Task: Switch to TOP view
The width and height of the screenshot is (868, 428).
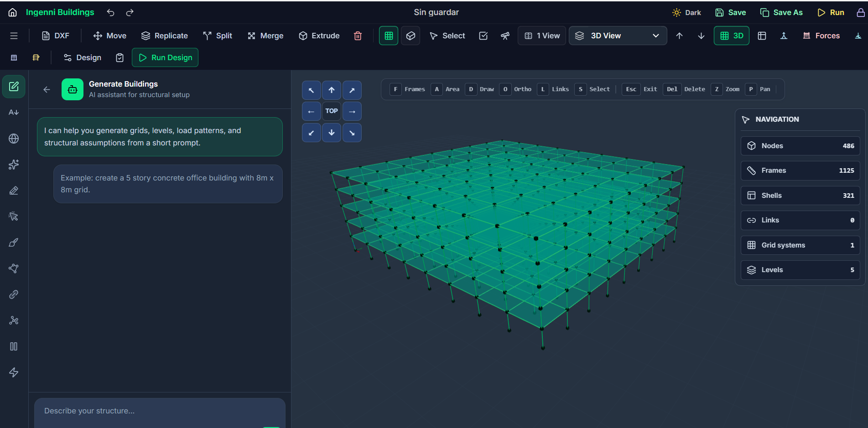Action: [x=332, y=111]
